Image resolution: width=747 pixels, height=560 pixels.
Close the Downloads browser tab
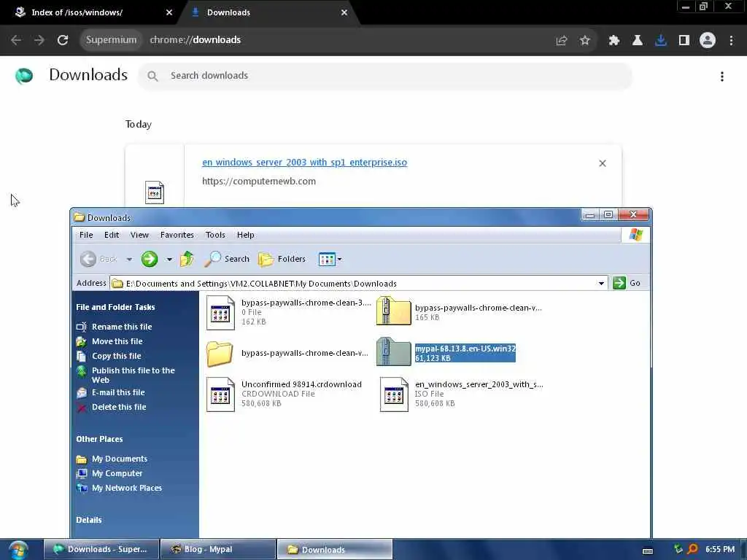point(344,12)
